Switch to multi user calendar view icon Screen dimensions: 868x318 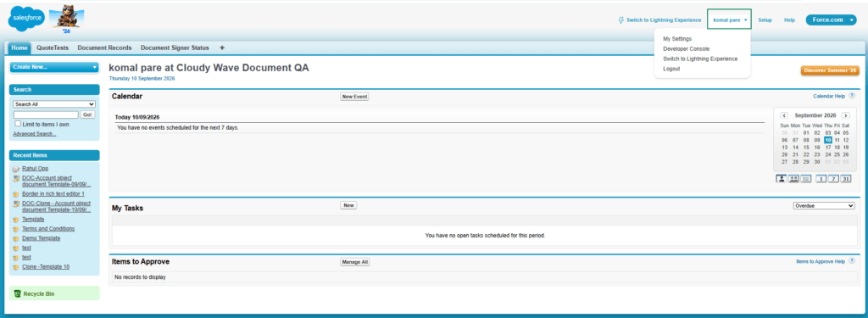pyautogui.click(x=793, y=178)
